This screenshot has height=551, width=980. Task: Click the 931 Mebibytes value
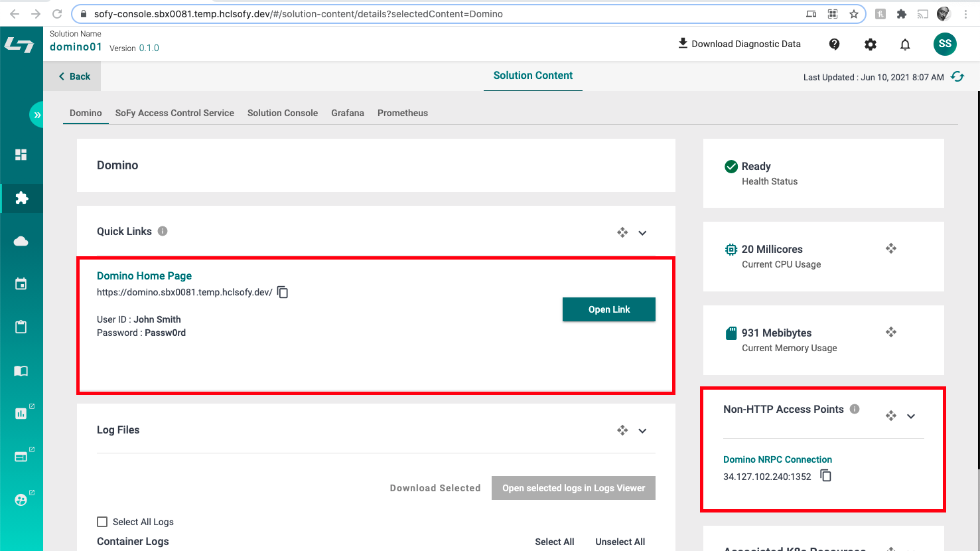click(776, 333)
